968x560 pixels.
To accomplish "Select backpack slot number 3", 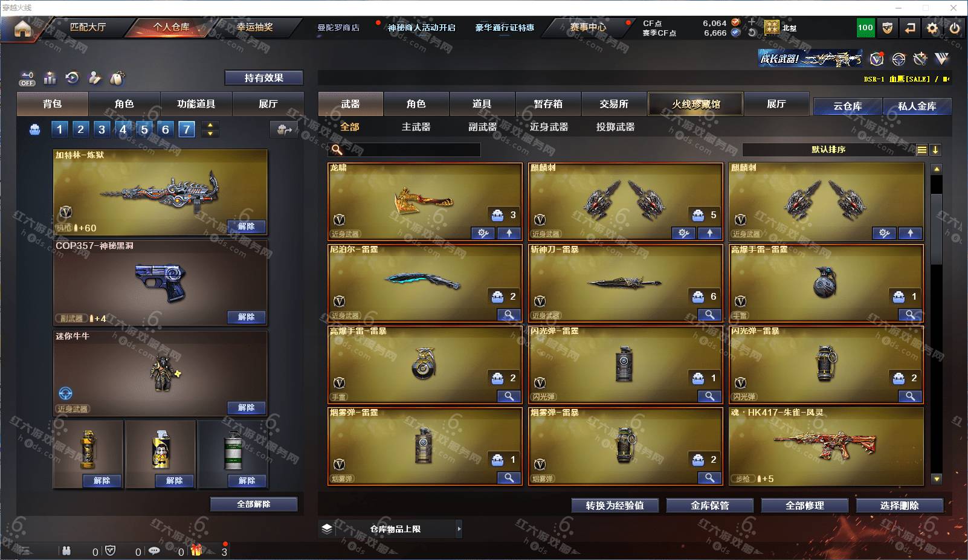I will click(x=102, y=129).
